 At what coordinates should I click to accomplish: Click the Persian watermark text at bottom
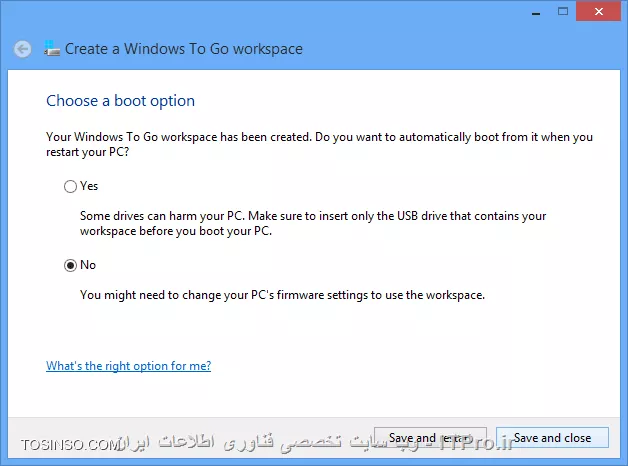point(276,443)
